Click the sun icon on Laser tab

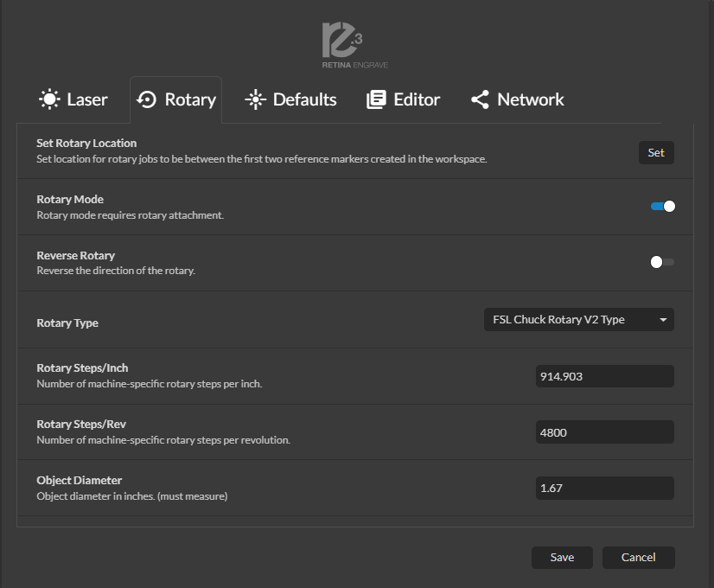coord(49,99)
